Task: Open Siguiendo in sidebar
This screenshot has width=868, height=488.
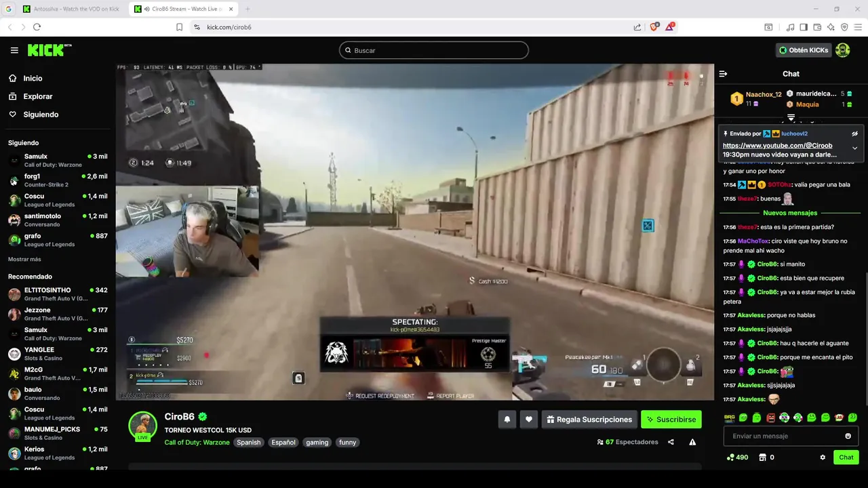Action: coord(41,115)
